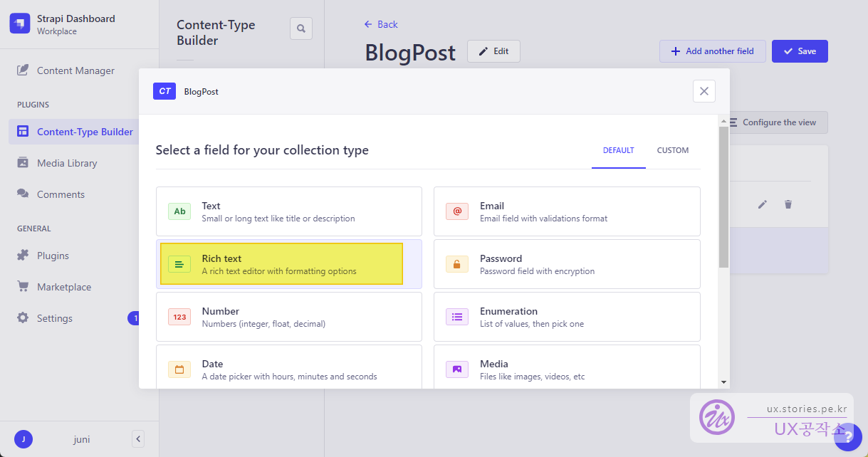Click the CT badge in modal header

[164, 91]
